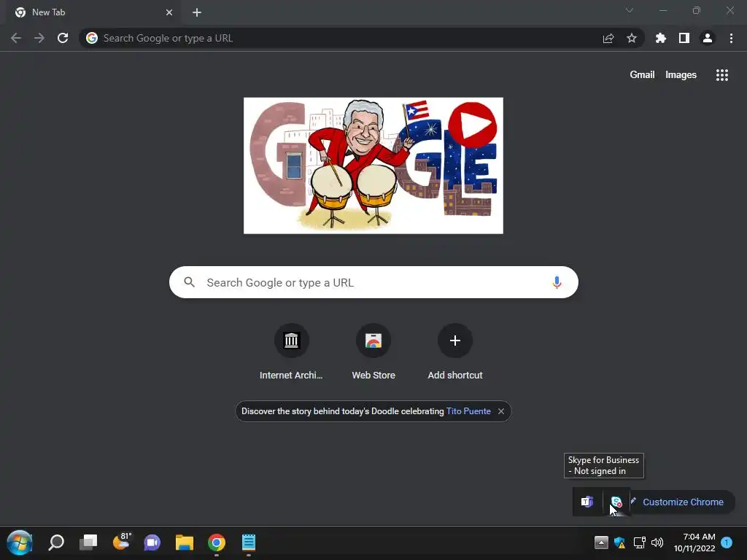Click Customize Chrome button

coord(682,502)
